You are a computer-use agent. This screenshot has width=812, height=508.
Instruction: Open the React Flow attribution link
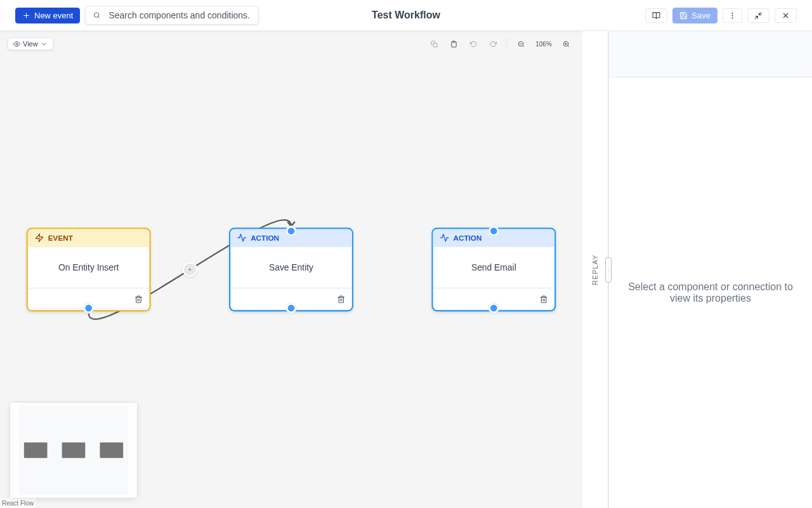pyautogui.click(x=18, y=503)
